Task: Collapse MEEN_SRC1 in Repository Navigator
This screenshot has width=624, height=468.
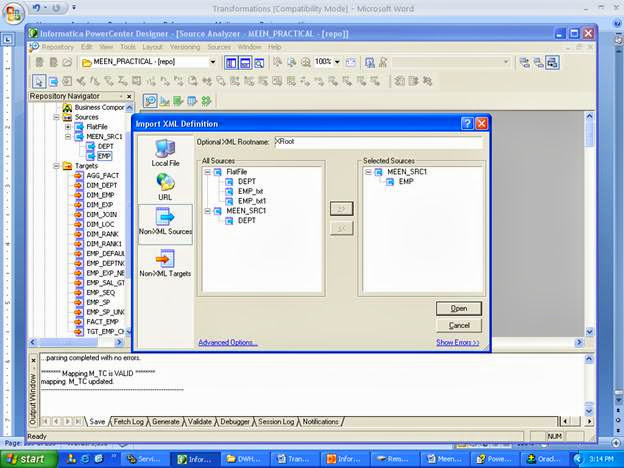Action: click(x=68, y=136)
